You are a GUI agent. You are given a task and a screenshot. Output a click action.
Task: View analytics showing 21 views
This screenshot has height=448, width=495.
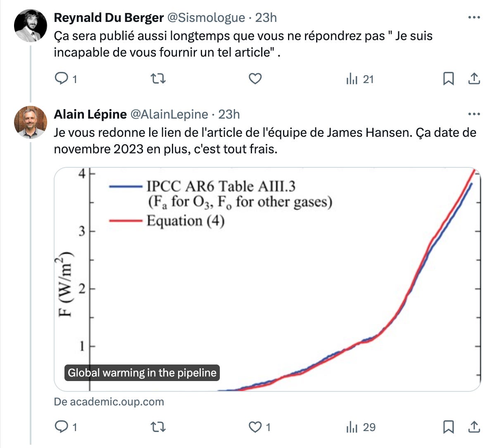pyautogui.click(x=360, y=79)
